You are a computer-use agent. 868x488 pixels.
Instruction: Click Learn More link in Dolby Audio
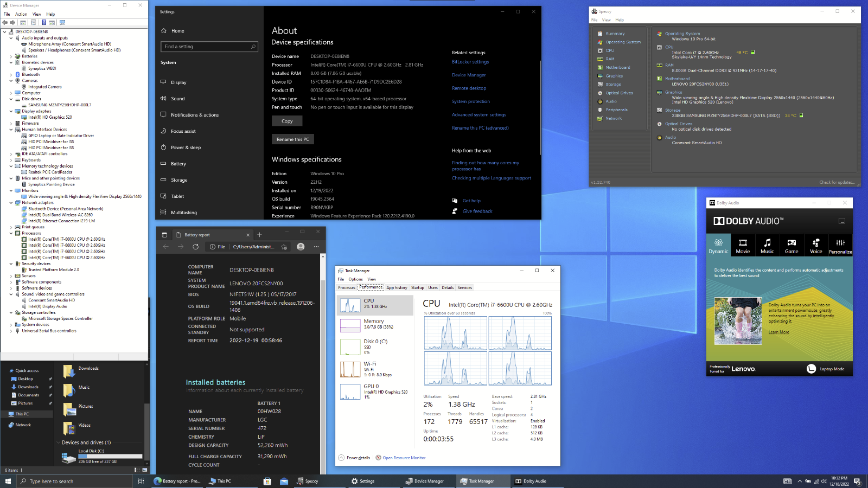(x=778, y=332)
